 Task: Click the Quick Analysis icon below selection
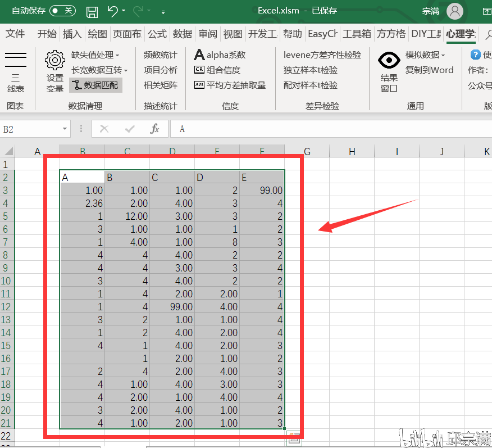(294, 438)
